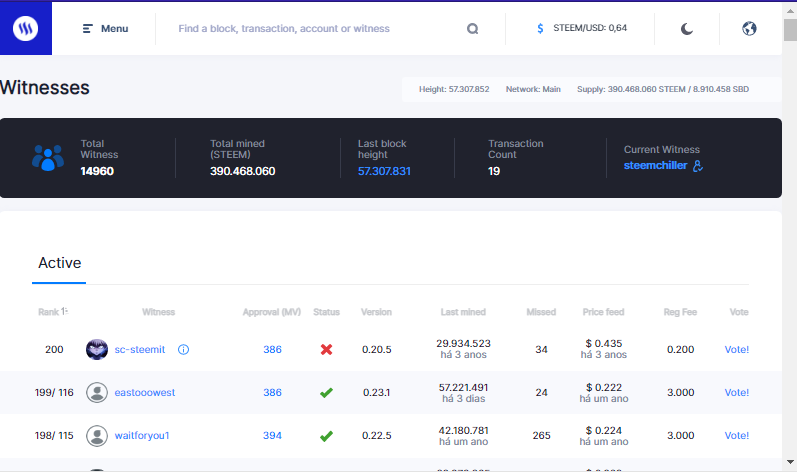
Task: Click last mined 57.221.491 cell
Action: click(x=464, y=393)
